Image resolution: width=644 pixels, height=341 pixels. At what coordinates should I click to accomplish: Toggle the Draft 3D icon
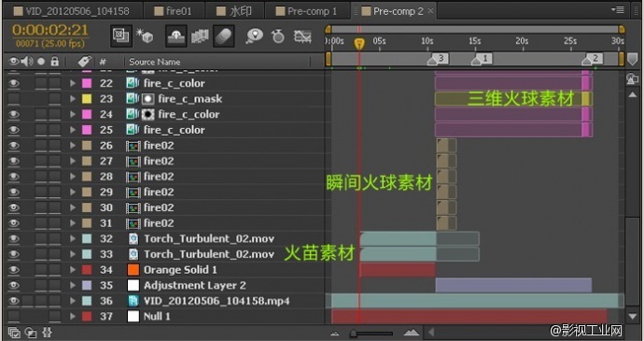[145, 36]
